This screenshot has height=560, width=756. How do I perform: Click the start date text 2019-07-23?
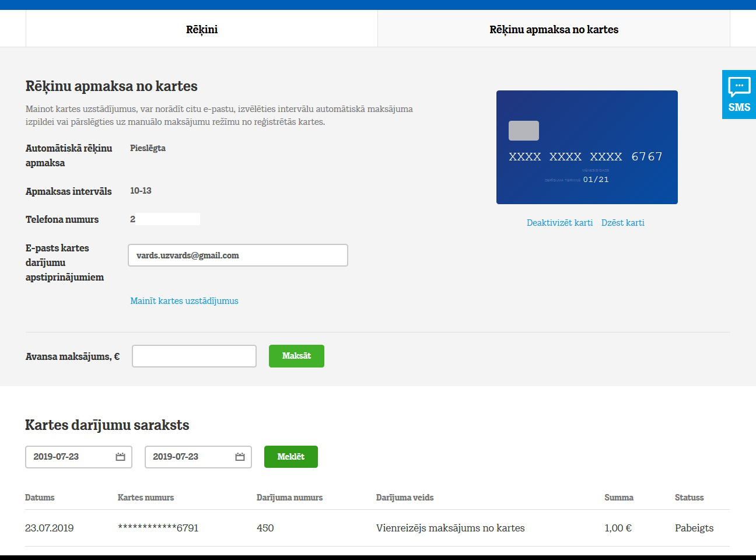pos(56,457)
